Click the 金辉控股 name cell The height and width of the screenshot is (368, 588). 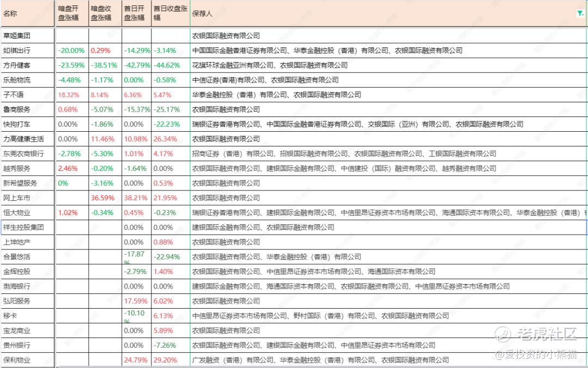28,272
